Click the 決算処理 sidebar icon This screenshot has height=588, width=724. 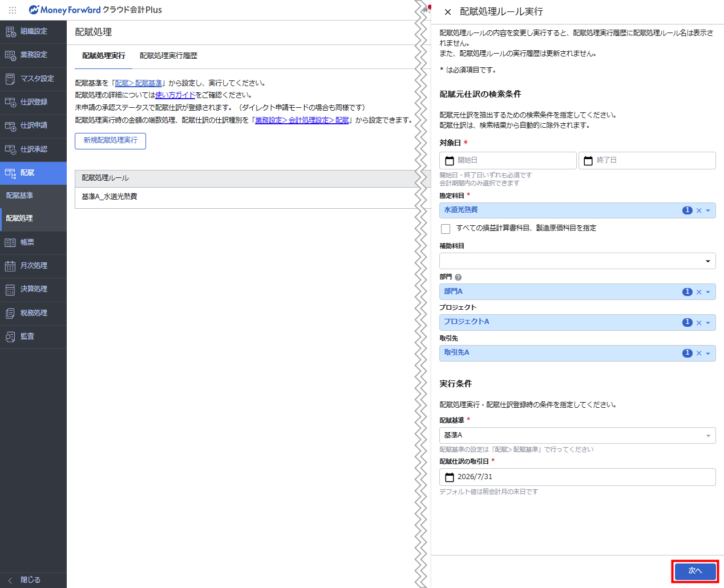[x=10, y=290]
